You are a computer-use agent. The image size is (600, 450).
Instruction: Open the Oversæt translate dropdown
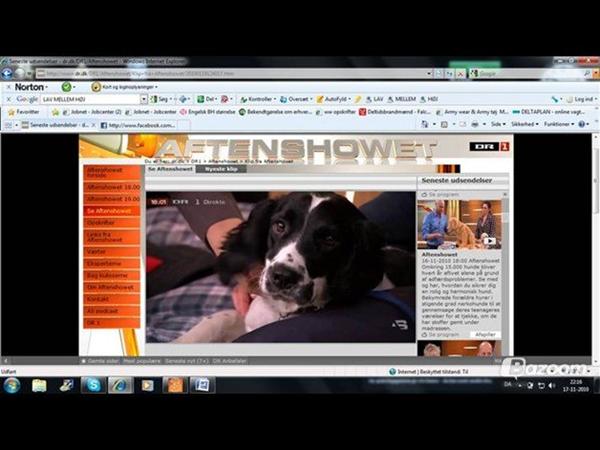click(296, 99)
